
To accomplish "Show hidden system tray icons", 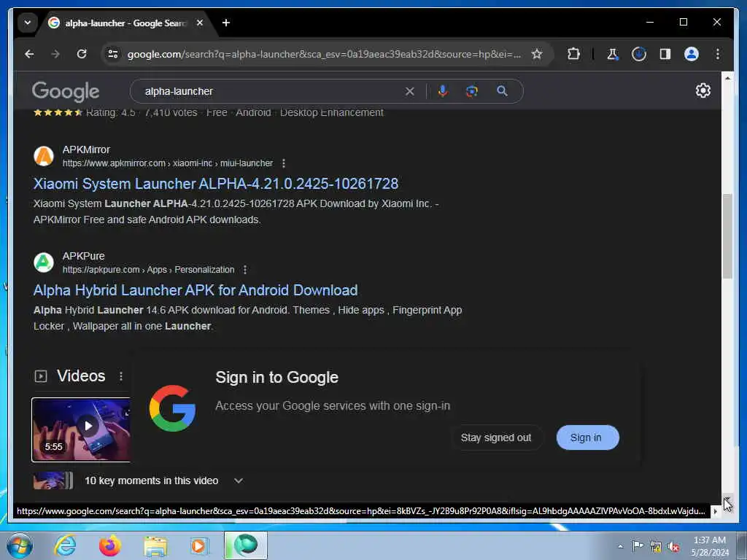I will coord(620,547).
